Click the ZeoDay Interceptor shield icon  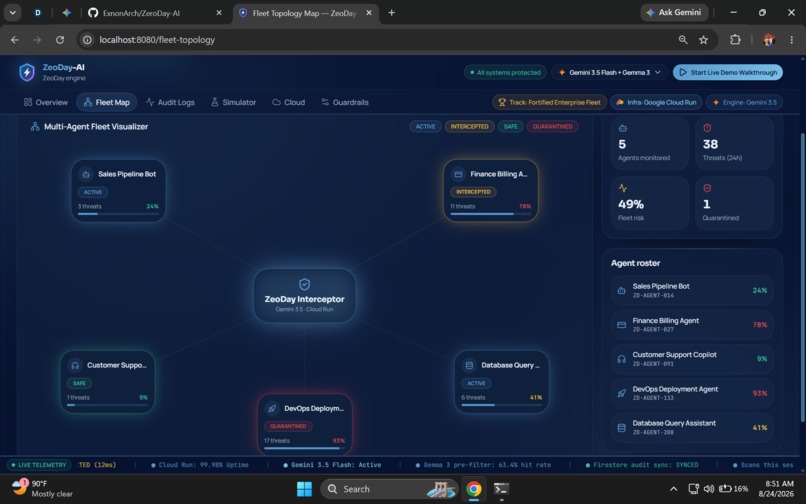tap(304, 284)
